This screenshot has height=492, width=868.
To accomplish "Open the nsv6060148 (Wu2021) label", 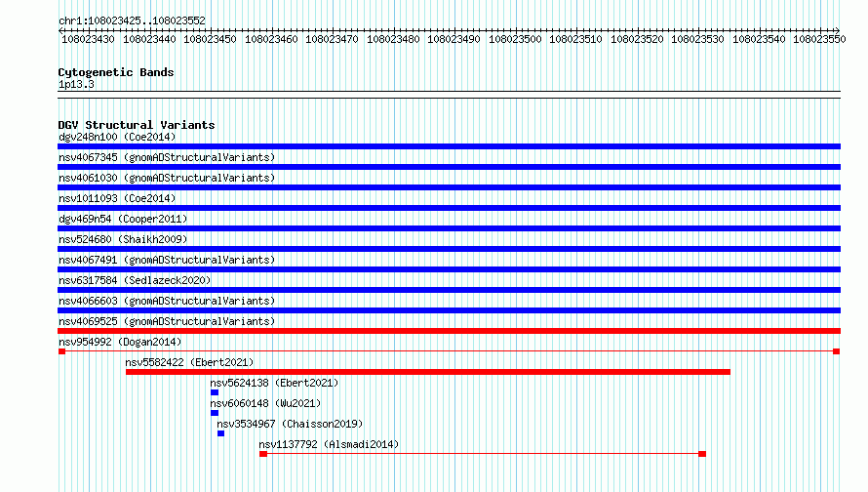I will [265, 403].
